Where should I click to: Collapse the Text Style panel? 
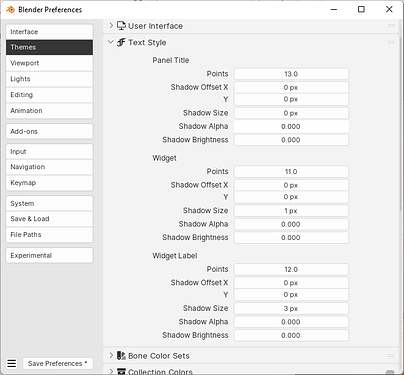click(x=111, y=42)
